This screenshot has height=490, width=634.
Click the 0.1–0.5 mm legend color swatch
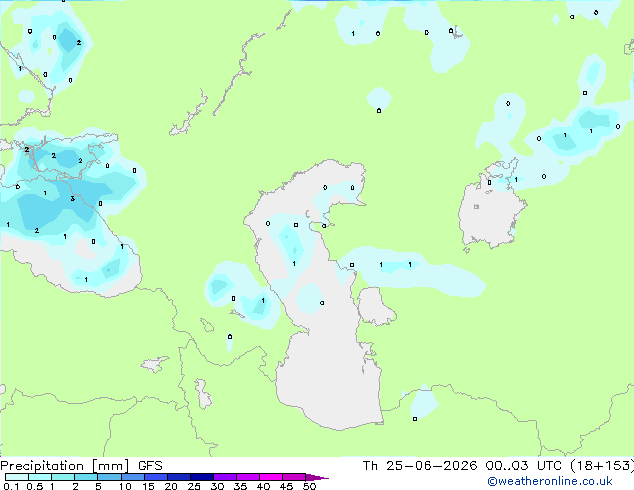17,477
